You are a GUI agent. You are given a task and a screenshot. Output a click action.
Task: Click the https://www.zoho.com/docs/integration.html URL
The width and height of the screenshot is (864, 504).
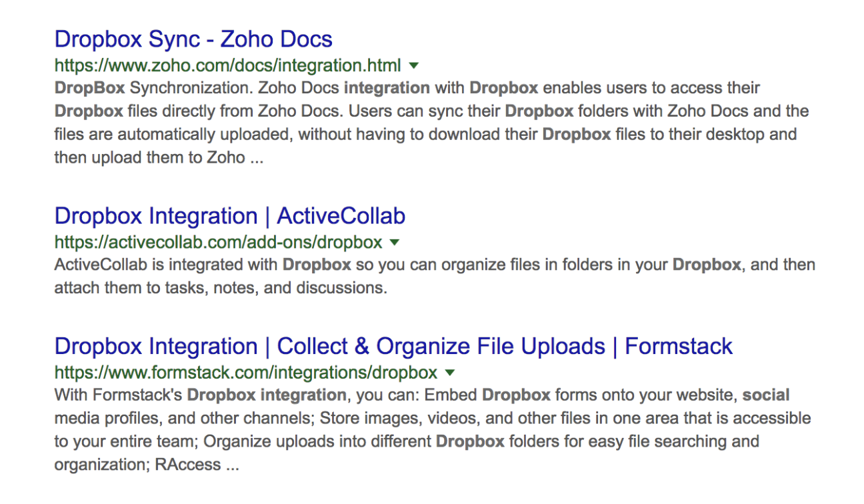(x=228, y=66)
